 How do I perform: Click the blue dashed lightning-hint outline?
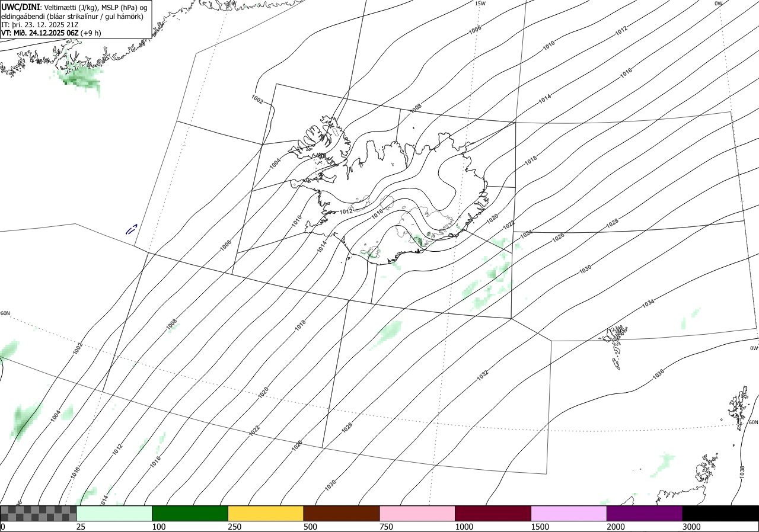tap(132, 229)
